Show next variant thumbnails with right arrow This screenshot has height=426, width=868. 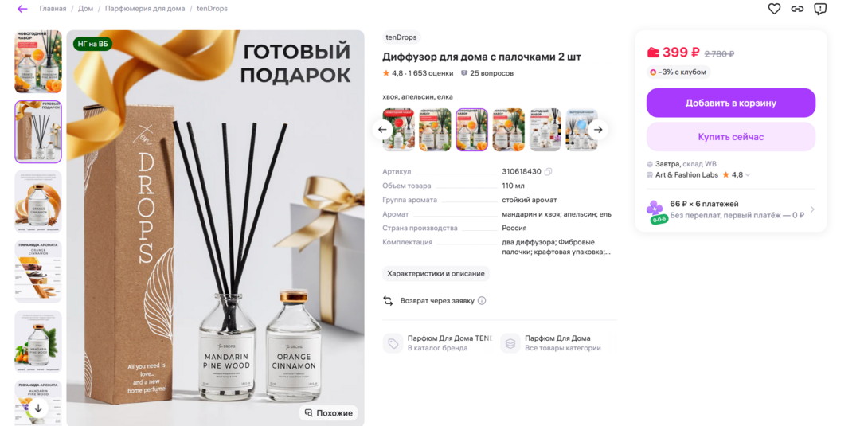[x=598, y=130]
